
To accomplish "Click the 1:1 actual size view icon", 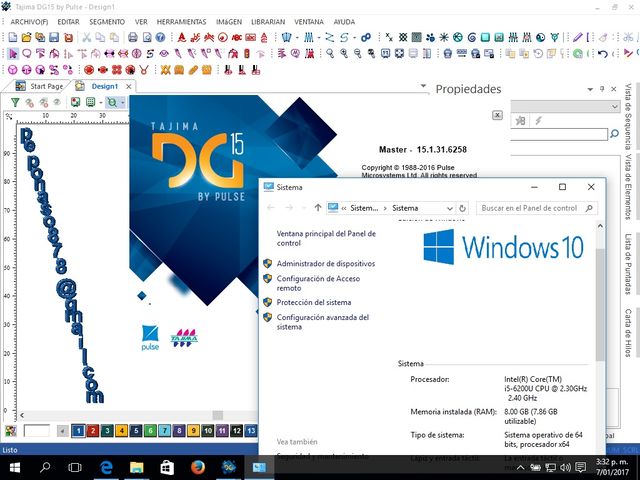I will click(385, 53).
